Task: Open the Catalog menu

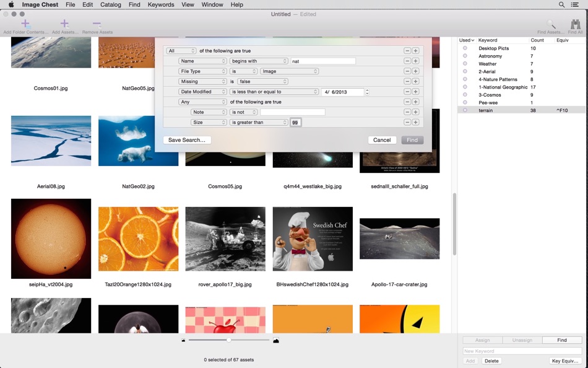Action: click(x=110, y=4)
